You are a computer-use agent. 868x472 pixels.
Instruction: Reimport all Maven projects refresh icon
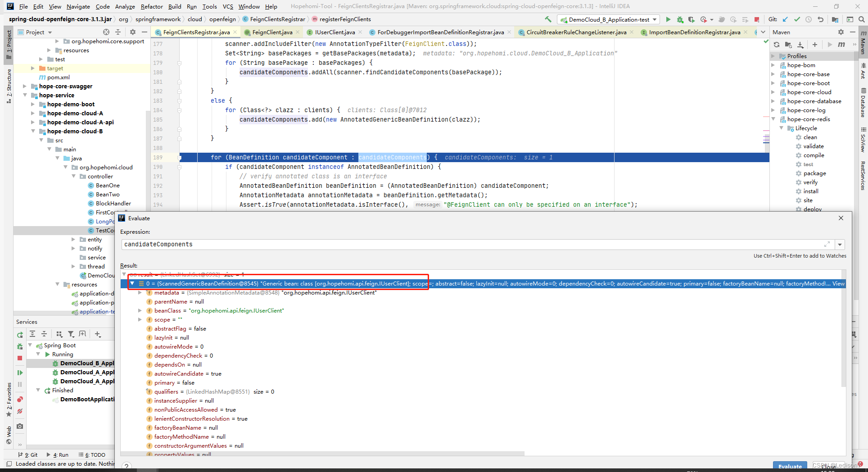click(x=776, y=45)
